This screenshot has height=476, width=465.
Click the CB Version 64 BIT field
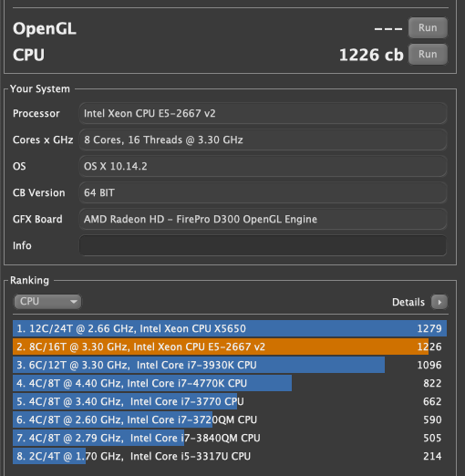click(263, 192)
